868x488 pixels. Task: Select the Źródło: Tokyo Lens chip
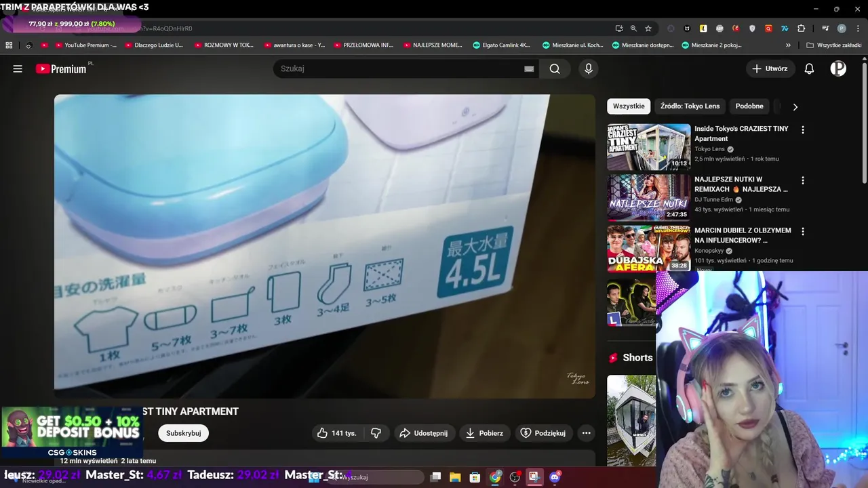690,106
